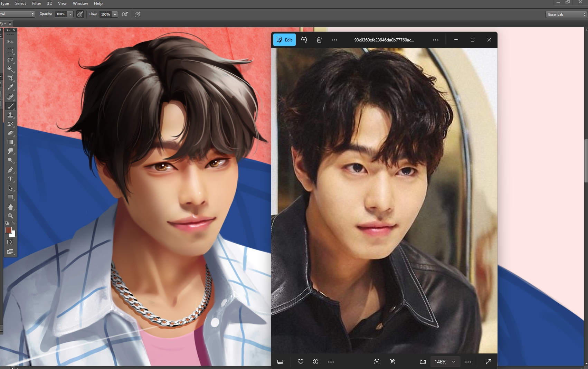Toggle Quick Mask mode
Screen dimensions: 588x369
pyautogui.click(x=10, y=242)
